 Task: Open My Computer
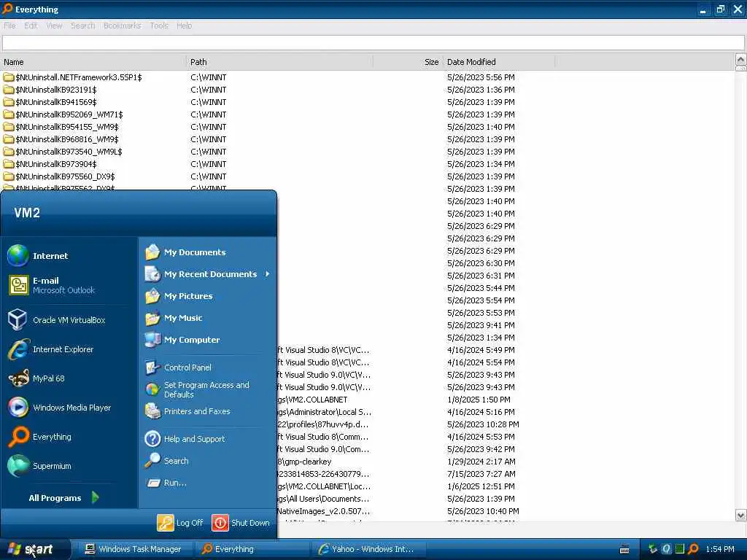(x=182, y=340)
